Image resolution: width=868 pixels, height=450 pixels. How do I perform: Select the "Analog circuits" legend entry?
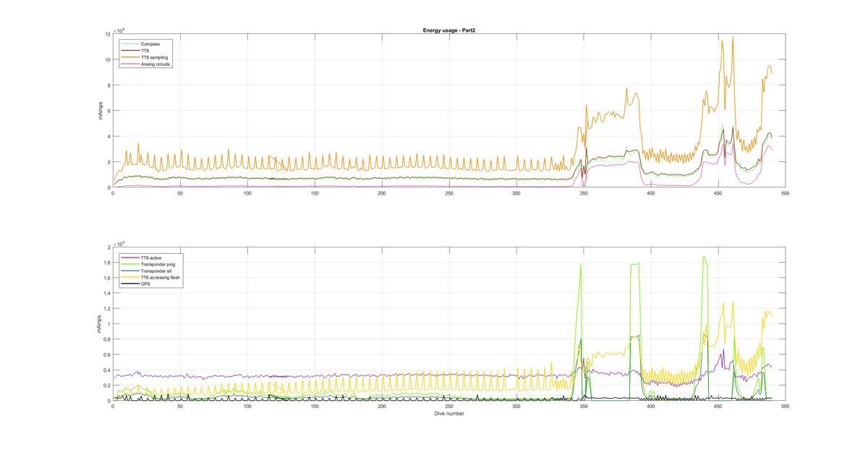click(x=156, y=64)
